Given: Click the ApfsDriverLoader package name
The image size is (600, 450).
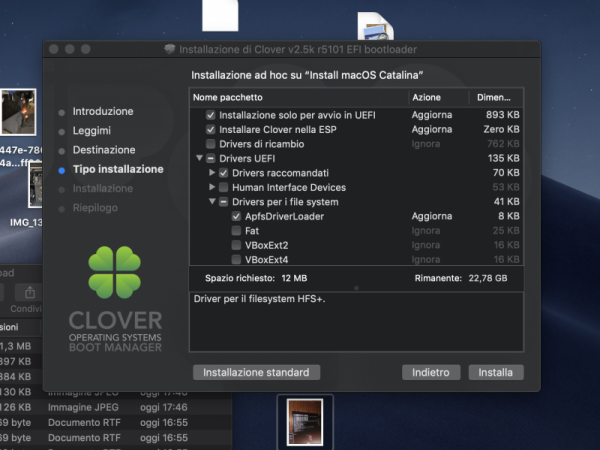Looking at the screenshot, I should click(x=284, y=217).
